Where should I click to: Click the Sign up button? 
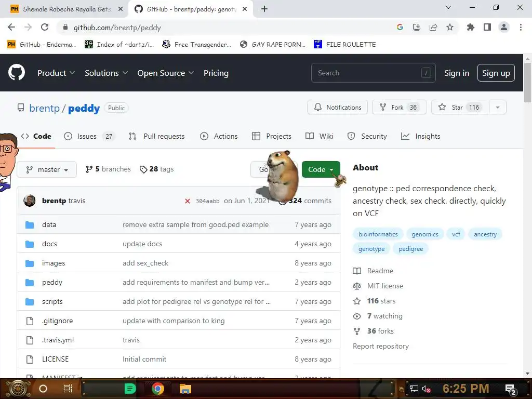coord(496,73)
